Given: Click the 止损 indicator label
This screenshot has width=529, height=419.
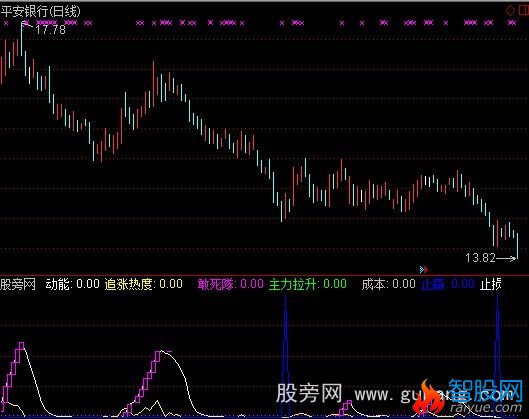Looking at the screenshot, I should [x=491, y=284].
